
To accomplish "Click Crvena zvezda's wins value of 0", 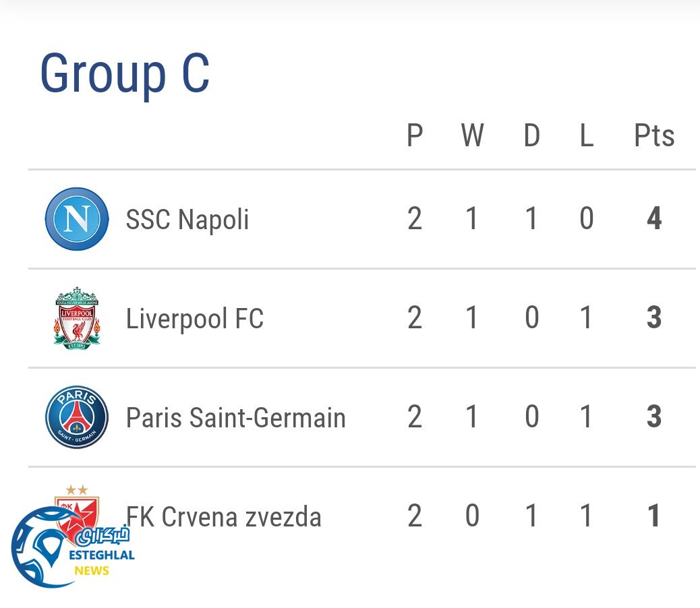I will (x=472, y=516).
